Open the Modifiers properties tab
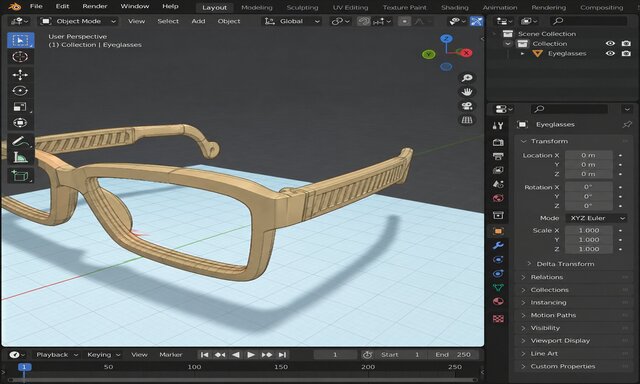The width and height of the screenshot is (640, 384). pos(498,245)
